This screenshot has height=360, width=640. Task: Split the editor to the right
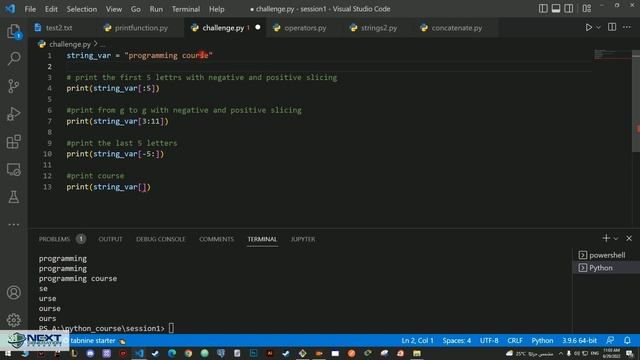coord(612,27)
